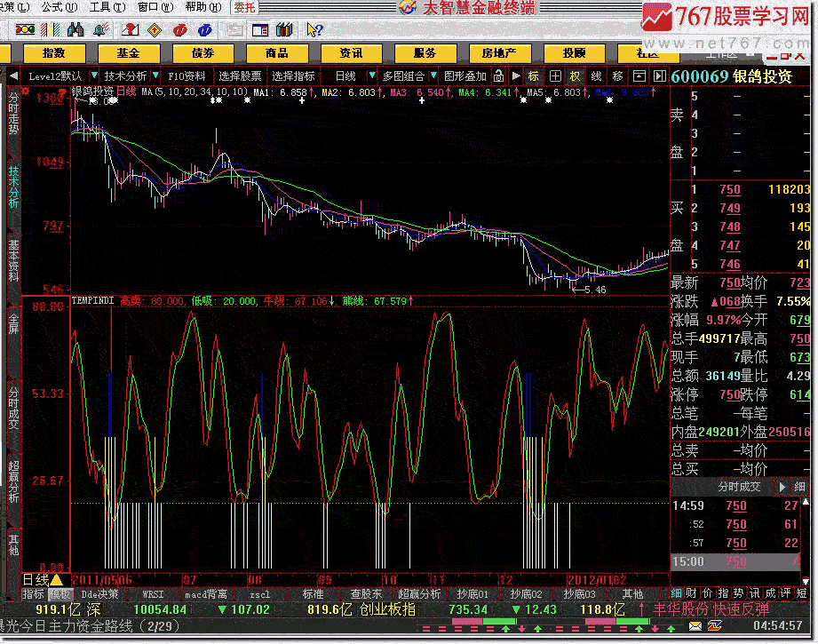Click the padlock lock icon in chart toolbar
The width and height of the screenshot is (818, 644).
tap(499, 76)
